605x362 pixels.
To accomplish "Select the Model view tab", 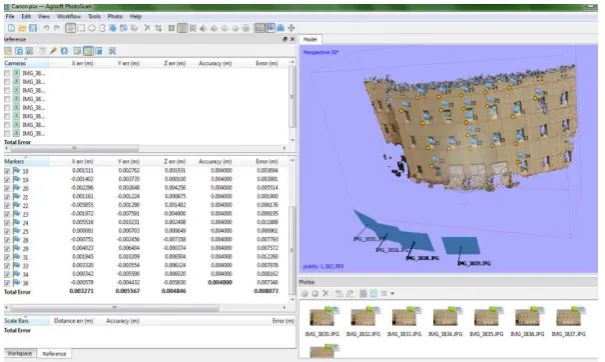I will tap(310, 39).
